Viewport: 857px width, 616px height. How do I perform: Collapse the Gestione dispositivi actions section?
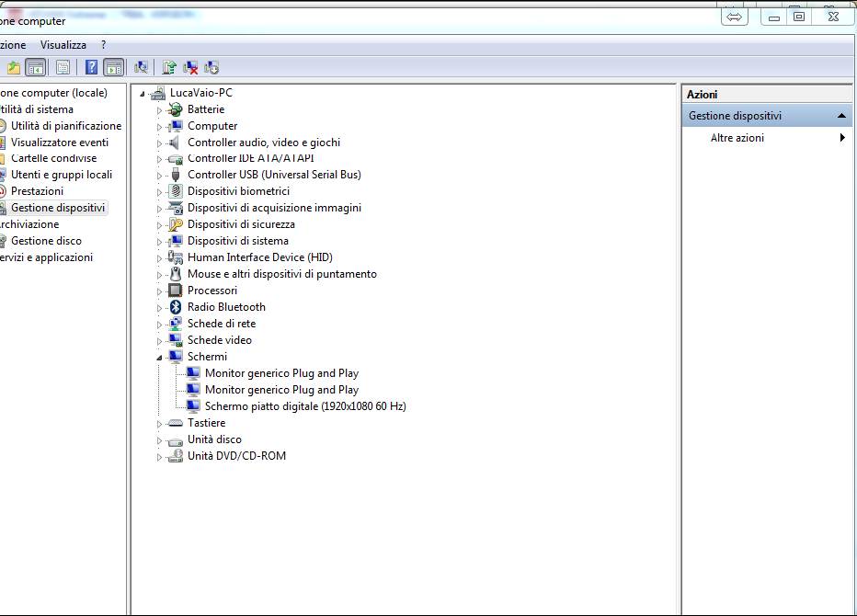(x=841, y=116)
